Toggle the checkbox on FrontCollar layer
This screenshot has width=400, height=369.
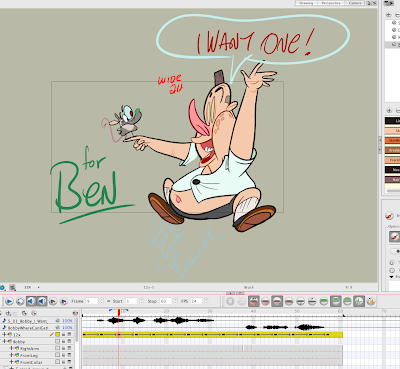[x=58, y=362]
